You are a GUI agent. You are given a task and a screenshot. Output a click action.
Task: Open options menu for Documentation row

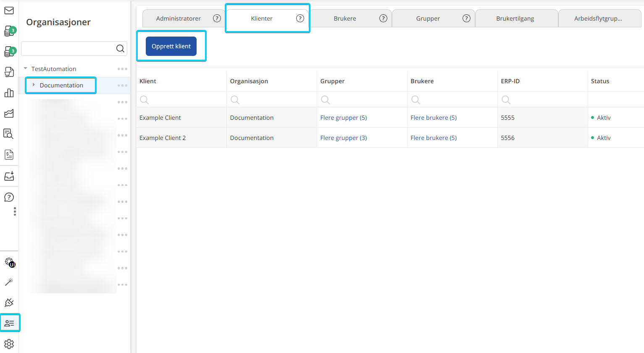click(x=122, y=86)
